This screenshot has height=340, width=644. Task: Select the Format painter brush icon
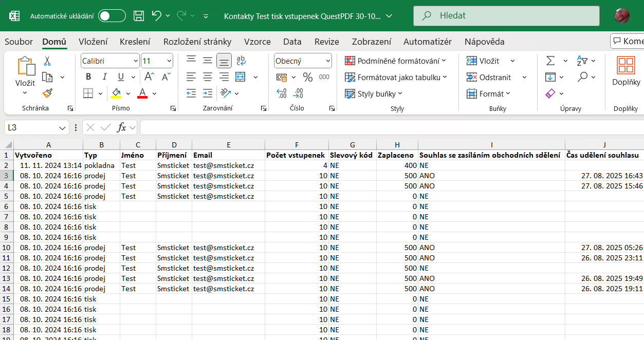click(x=46, y=93)
